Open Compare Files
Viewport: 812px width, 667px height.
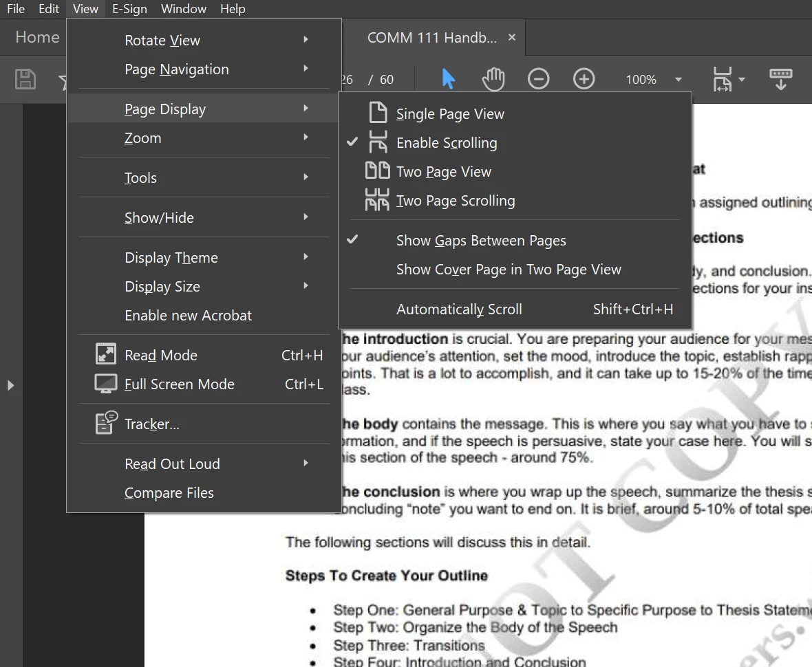tap(204, 492)
